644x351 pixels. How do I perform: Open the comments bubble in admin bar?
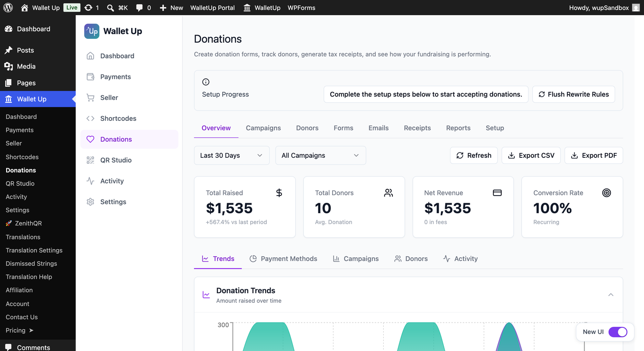[143, 8]
